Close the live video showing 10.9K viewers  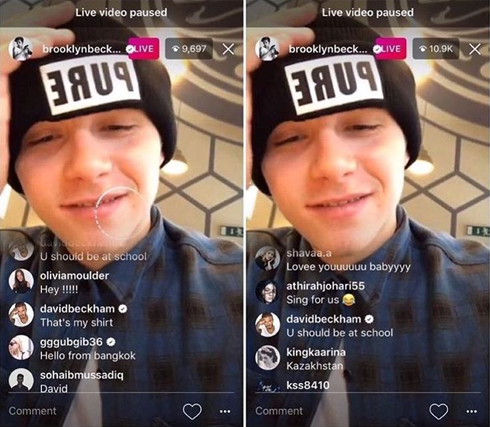(475, 49)
